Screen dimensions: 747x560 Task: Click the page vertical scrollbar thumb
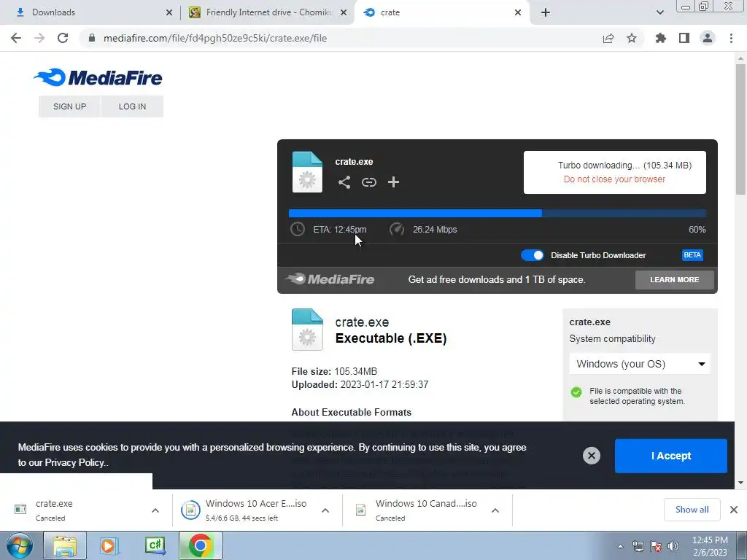coord(740,130)
